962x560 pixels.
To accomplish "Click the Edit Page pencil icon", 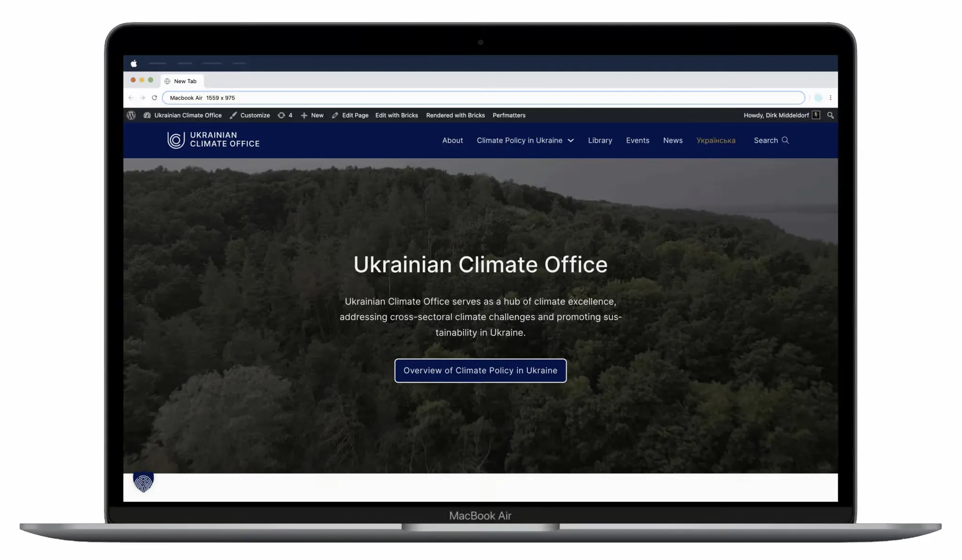I will [335, 115].
